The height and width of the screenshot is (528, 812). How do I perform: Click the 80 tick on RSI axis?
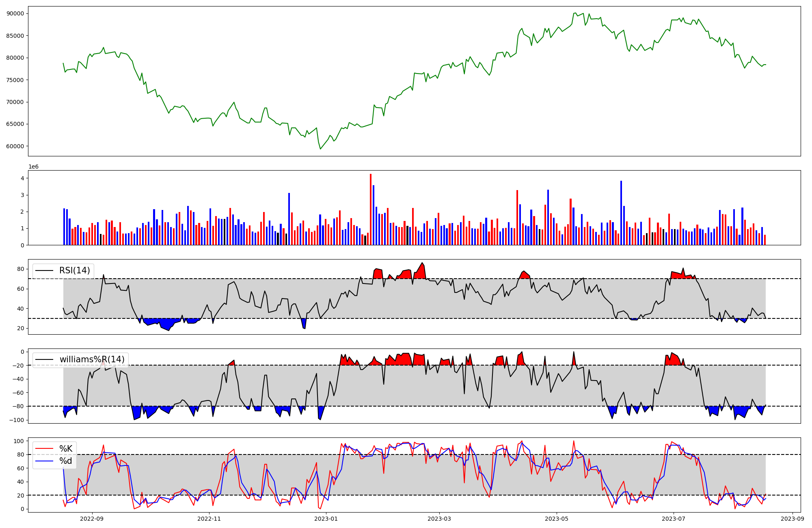pyautogui.click(x=20, y=269)
